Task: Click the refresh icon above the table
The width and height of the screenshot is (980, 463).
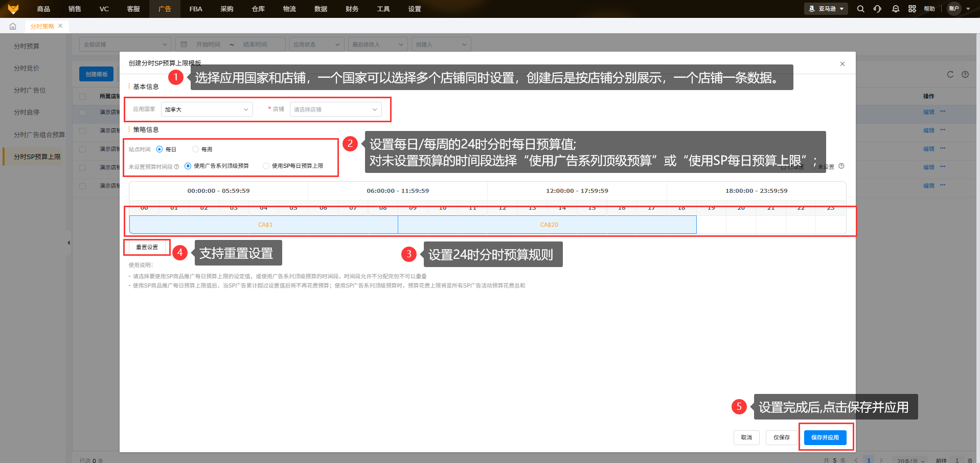Action: click(950, 74)
